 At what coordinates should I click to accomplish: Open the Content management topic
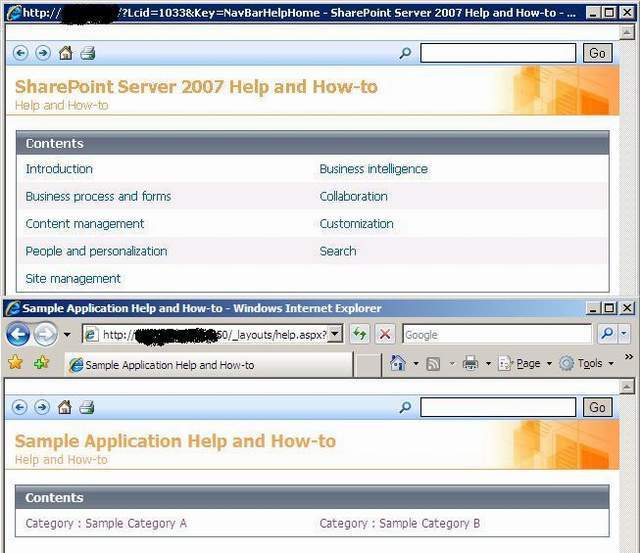click(x=84, y=224)
